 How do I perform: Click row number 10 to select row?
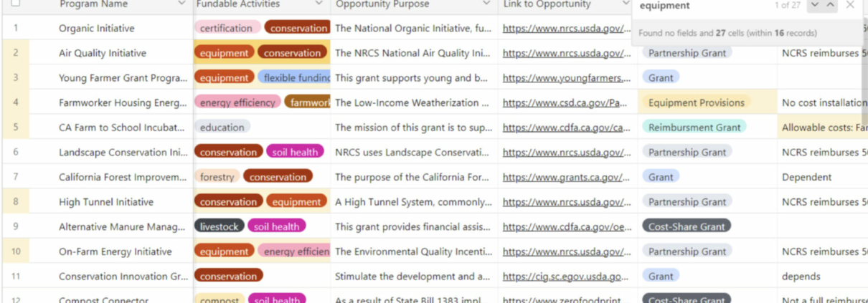16,251
